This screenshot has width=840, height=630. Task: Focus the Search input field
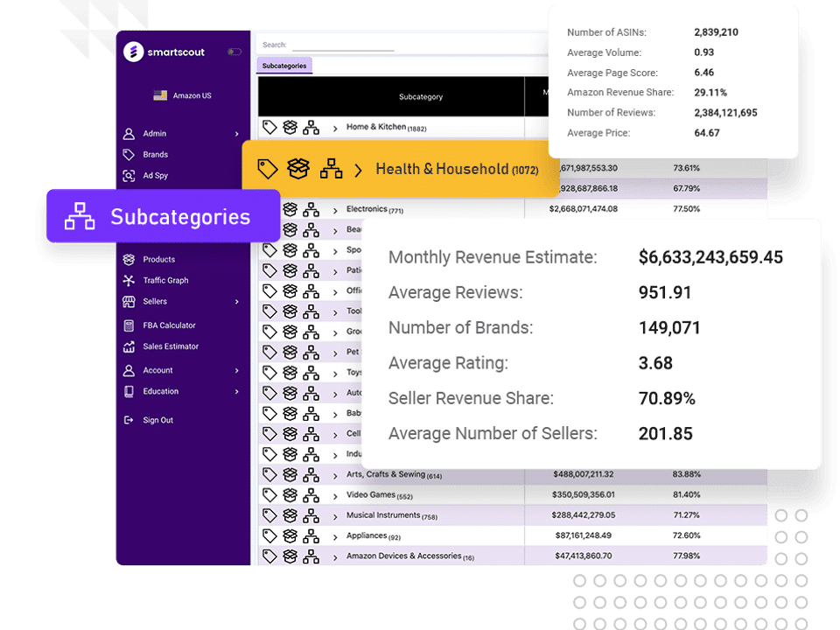(343, 45)
